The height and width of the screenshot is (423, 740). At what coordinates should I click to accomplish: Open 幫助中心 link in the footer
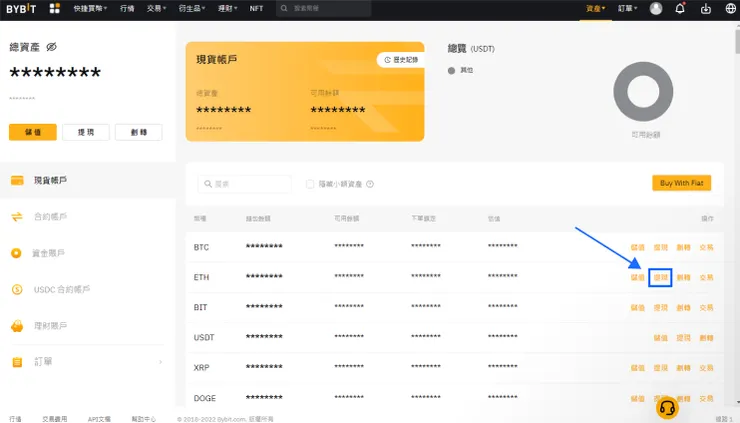(143, 419)
